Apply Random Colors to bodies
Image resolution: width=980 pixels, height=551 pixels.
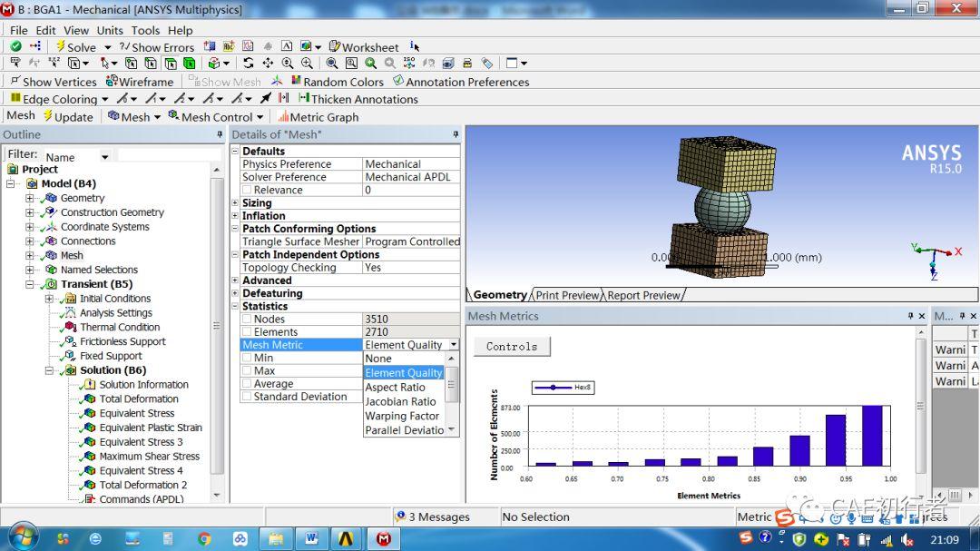coord(338,82)
